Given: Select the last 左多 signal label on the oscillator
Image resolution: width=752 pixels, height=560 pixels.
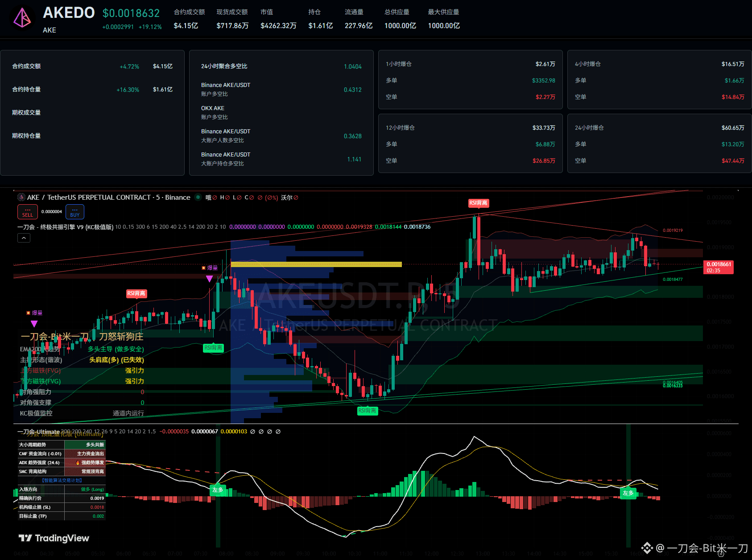Looking at the screenshot, I should [628, 493].
